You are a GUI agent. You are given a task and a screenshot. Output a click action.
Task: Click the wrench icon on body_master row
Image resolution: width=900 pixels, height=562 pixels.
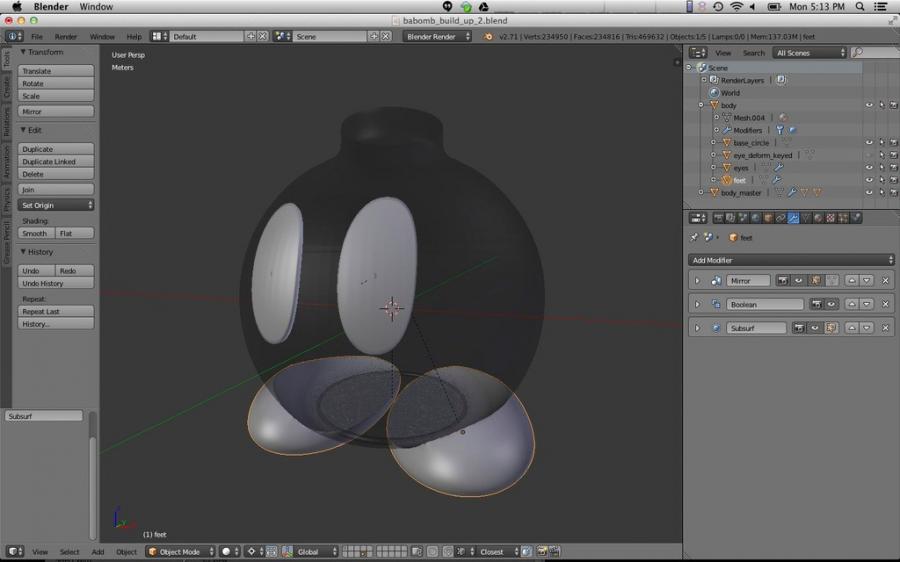792,193
